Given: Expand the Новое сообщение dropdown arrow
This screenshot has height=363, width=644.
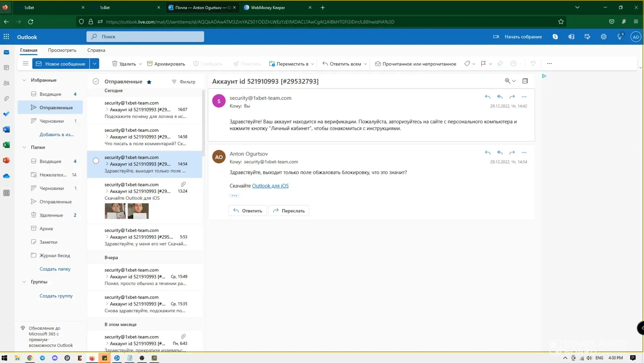Looking at the screenshot, I should [x=94, y=64].
